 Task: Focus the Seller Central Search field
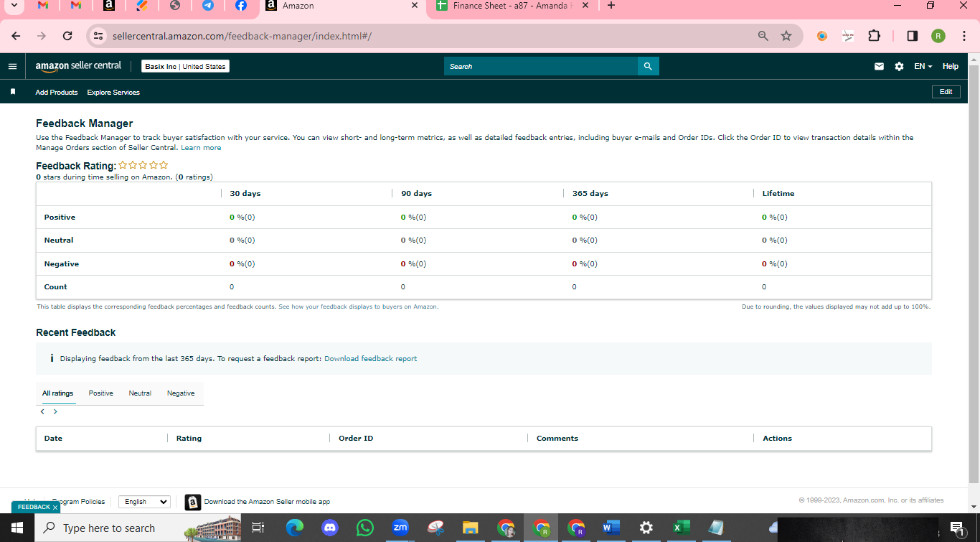point(541,66)
